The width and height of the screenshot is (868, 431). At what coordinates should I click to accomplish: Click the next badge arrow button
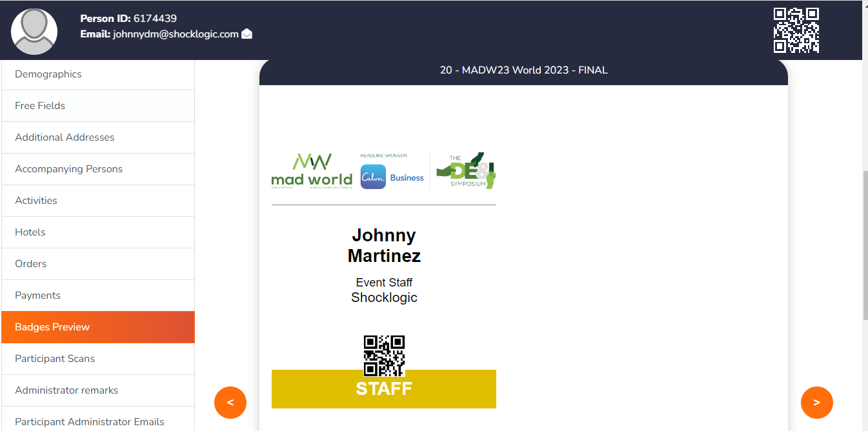coord(817,402)
